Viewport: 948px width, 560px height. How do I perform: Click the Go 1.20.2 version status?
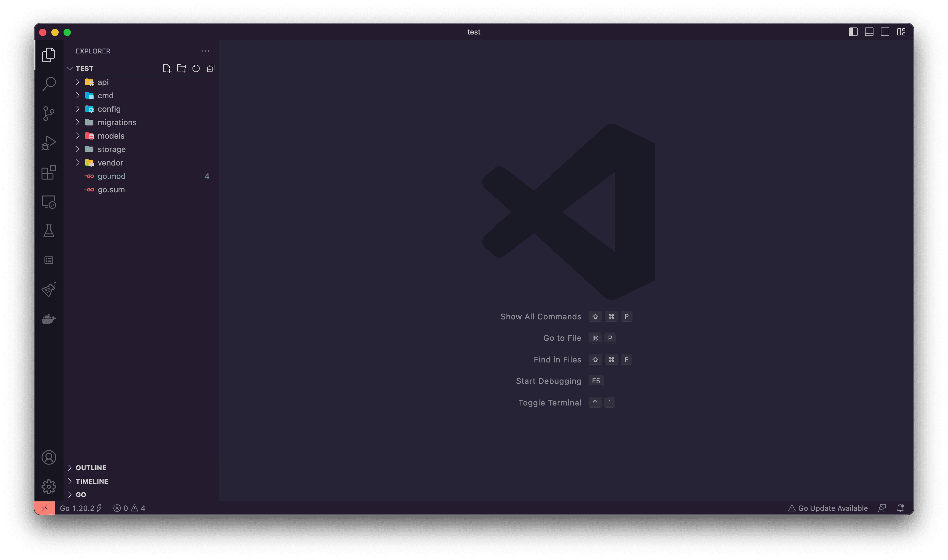click(x=81, y=508)
